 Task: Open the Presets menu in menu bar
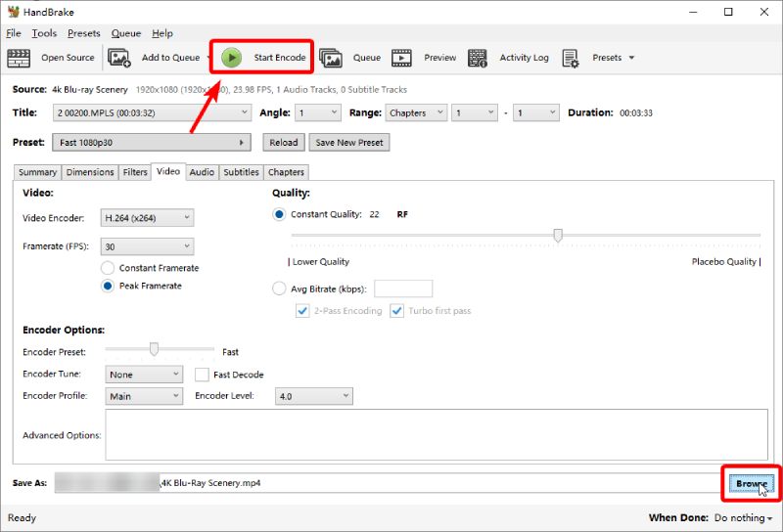click(83, 33)
